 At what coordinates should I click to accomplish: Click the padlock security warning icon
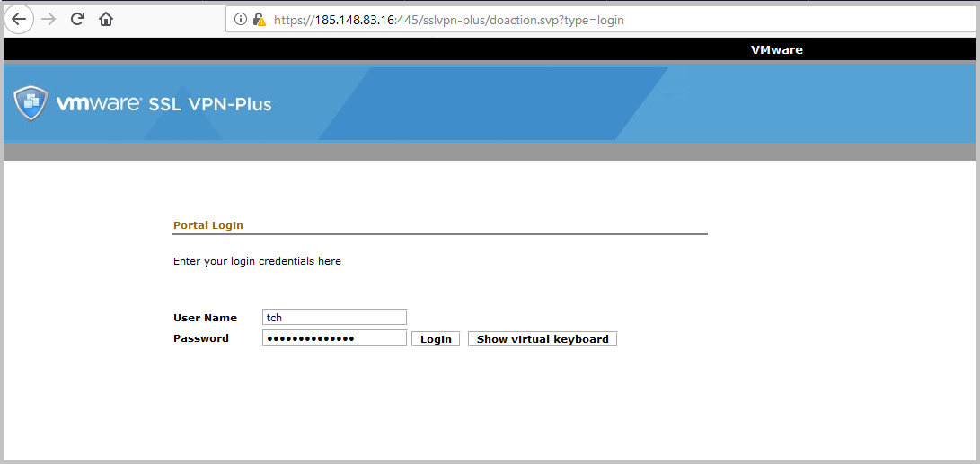click(x=260, y=20)
